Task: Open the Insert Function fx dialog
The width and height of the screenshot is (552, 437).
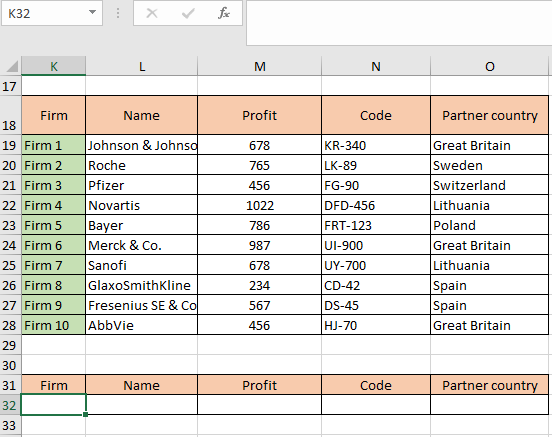Action: tap(224, 13)
